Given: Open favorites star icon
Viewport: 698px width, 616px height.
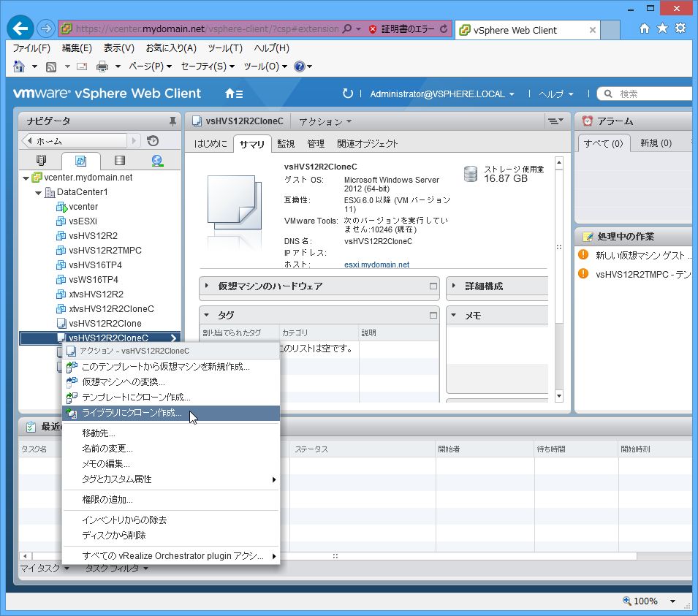Looking at the screenshot, I should (x=662, y=28).
